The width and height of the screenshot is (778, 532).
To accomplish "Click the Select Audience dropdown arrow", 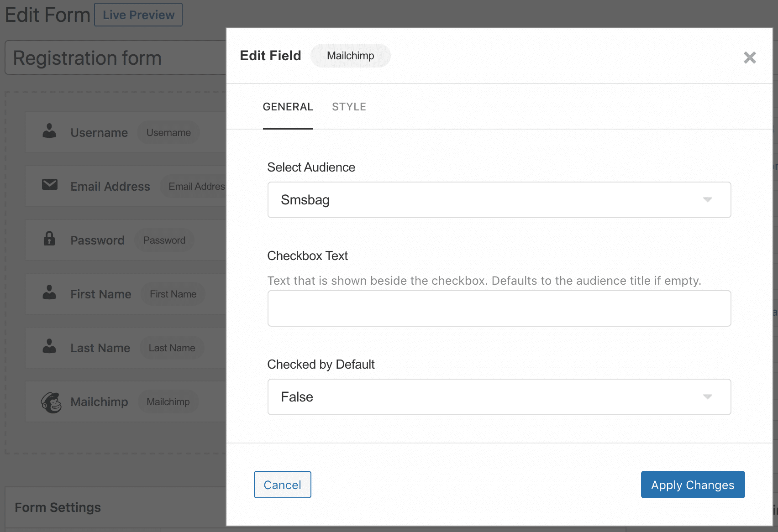I will tap(707, 200).
